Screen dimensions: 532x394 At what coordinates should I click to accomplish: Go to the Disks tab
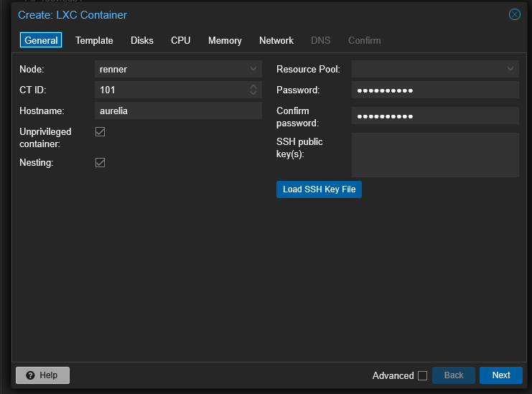tap(142, 40)
